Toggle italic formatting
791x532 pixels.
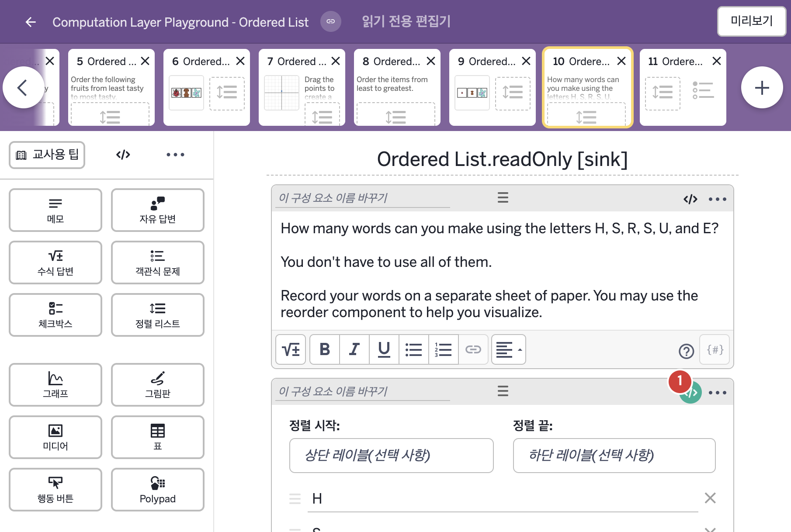(354, 349)
